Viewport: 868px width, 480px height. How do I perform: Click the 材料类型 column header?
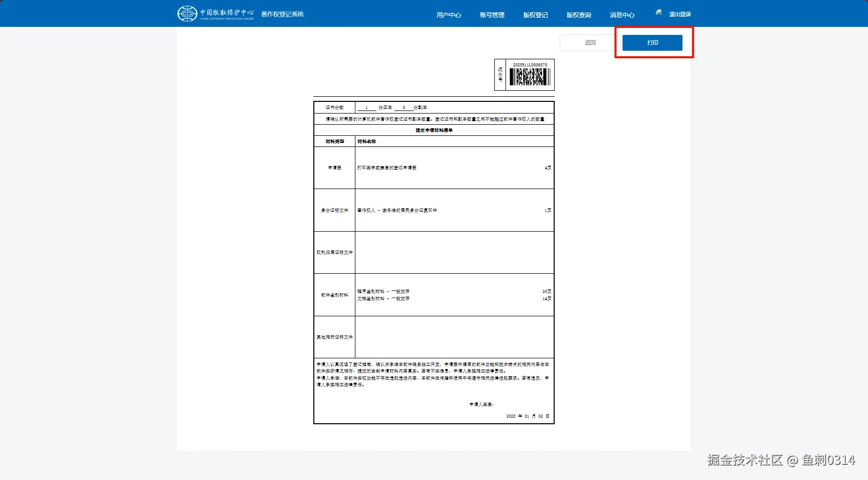point(335,141)
